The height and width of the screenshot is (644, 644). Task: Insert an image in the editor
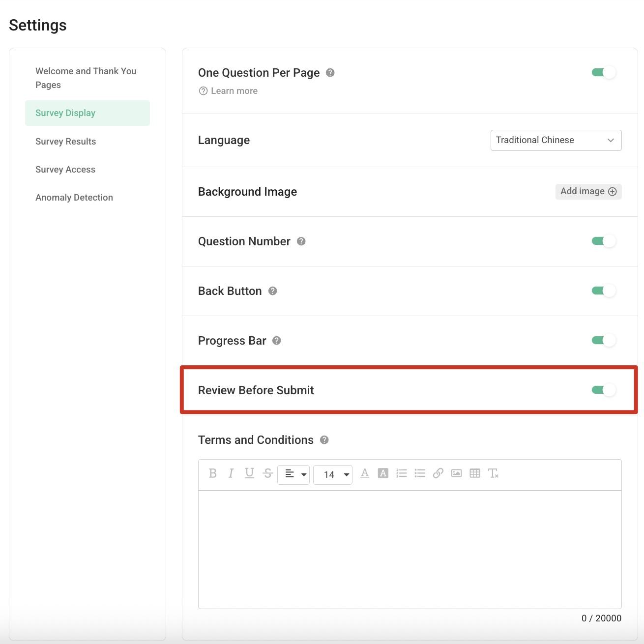457,473
